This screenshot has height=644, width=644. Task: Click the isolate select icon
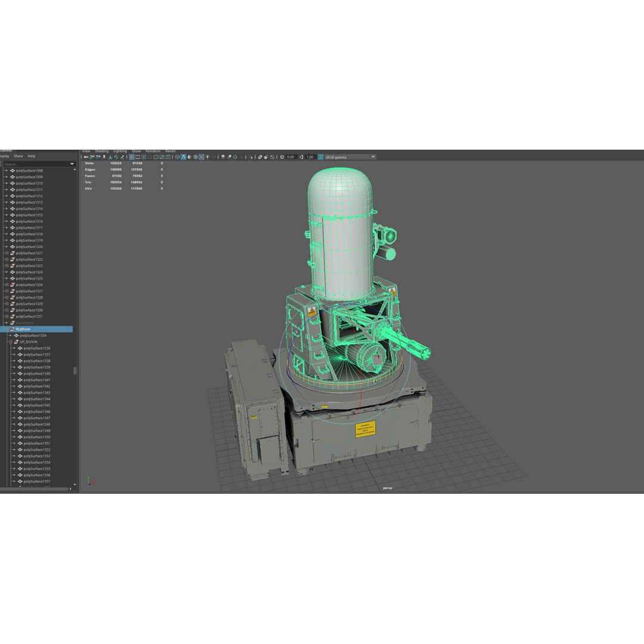click(x=250, y=157)
